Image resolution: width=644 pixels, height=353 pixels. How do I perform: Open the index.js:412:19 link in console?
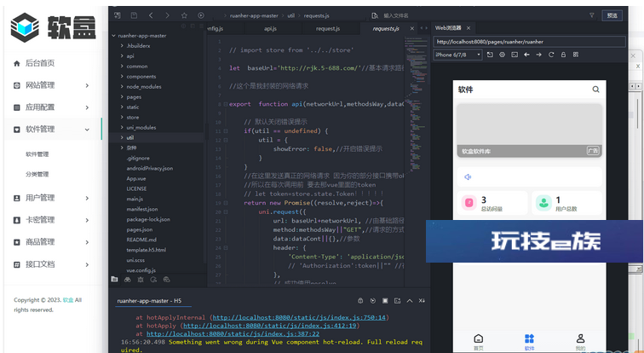point(271,326)
